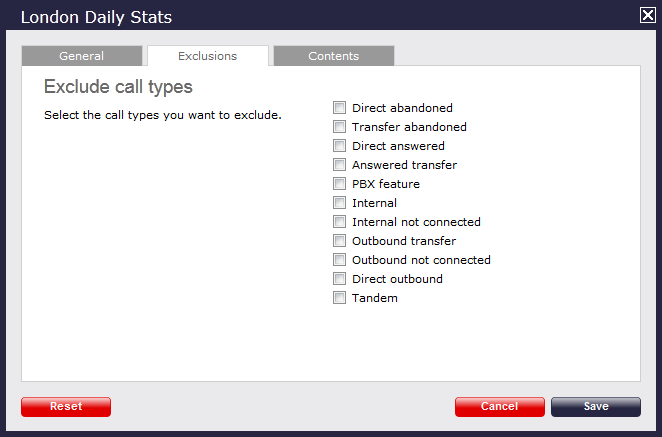The width and height of the screenshot is (662, 437).
Task: Check the Internal call type box
Action: 340,203
